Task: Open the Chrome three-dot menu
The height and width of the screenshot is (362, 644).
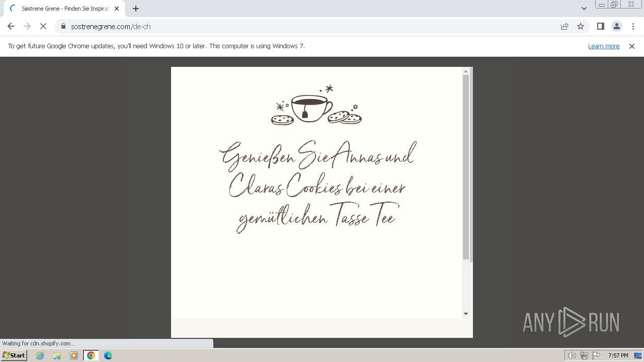Action: [633, 26]
